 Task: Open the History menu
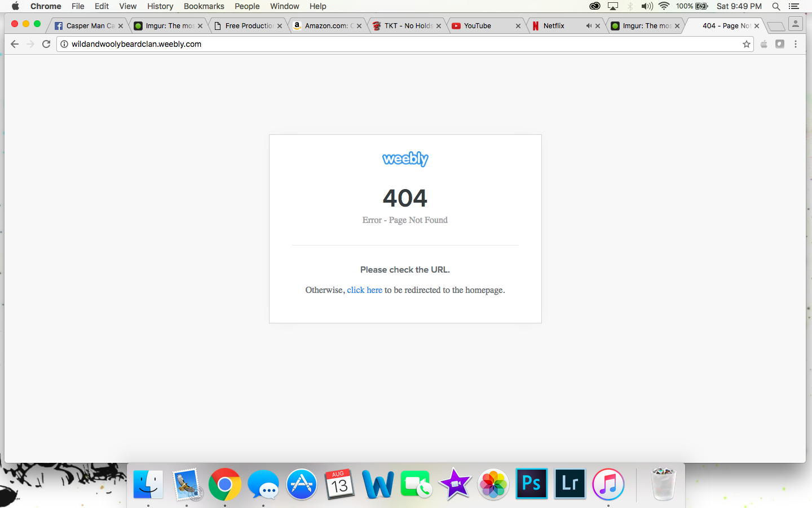tap(160, 6)
